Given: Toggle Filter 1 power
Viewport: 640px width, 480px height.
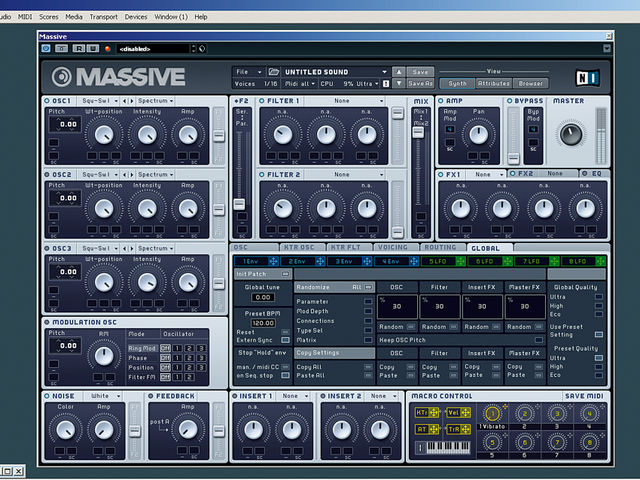Looking at the screenshot, I should [262, 100].
